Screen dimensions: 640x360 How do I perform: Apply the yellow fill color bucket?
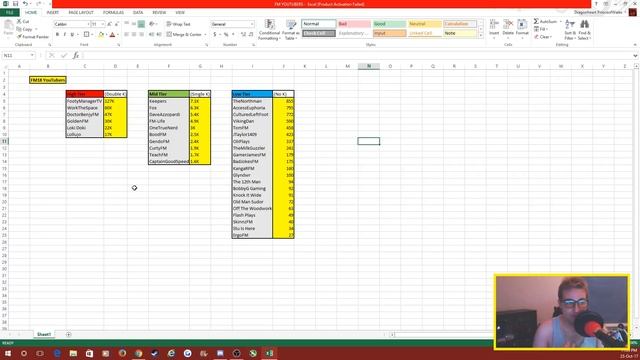pyautogui.click(x=101, y=35)
